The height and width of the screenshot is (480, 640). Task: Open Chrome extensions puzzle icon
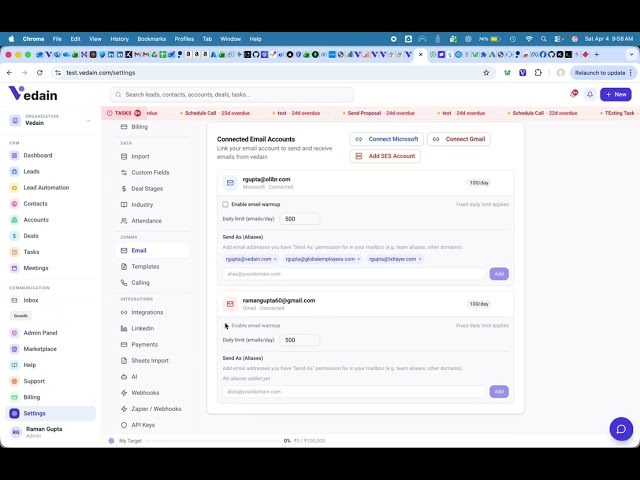pos(538,73)
